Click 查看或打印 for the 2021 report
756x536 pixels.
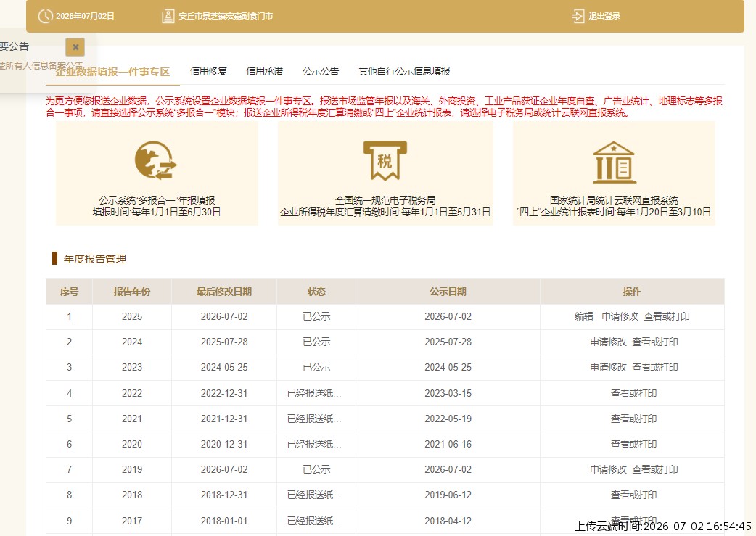click(x=633, y=419)
